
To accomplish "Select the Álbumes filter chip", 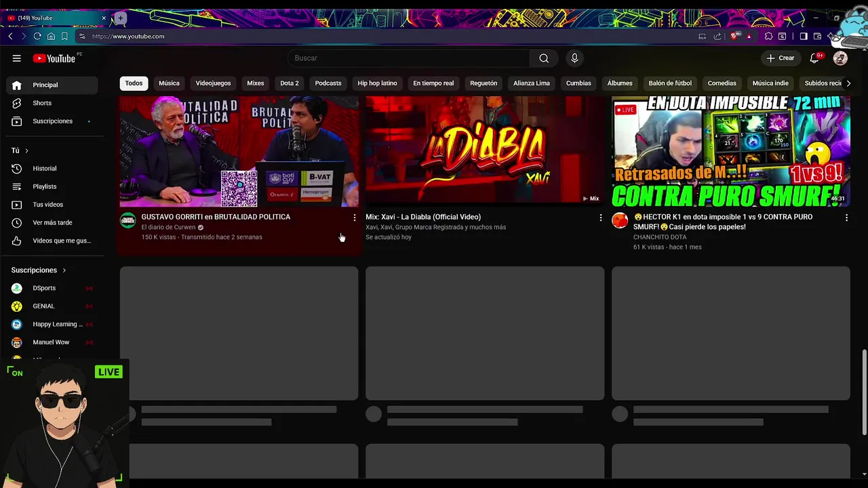I will pos(620,83).
